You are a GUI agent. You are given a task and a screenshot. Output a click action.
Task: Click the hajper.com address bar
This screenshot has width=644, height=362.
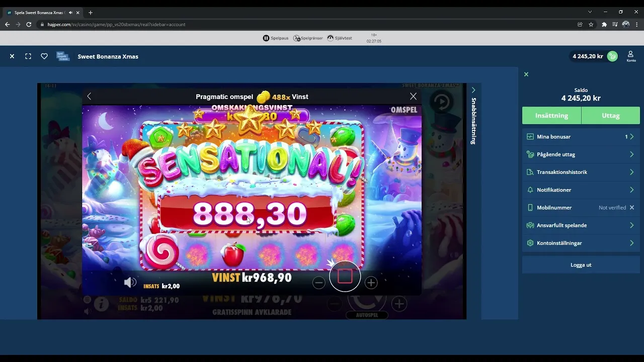(x=307, y=24)
